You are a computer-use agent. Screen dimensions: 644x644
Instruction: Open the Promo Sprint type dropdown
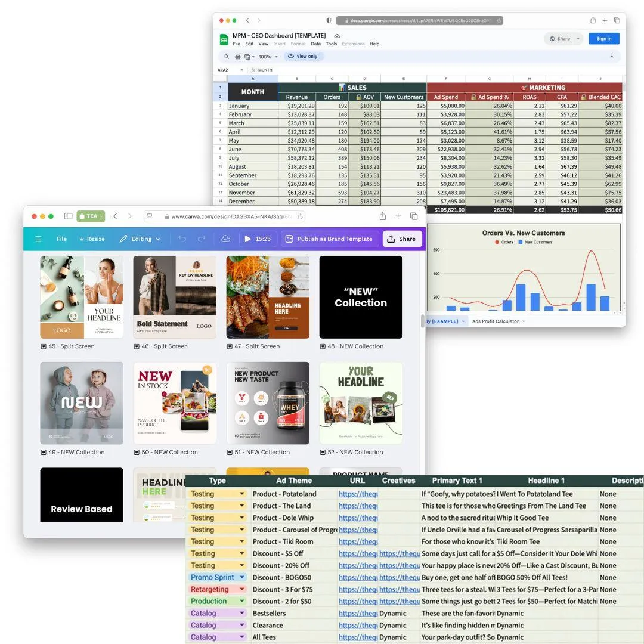(242, 577)
